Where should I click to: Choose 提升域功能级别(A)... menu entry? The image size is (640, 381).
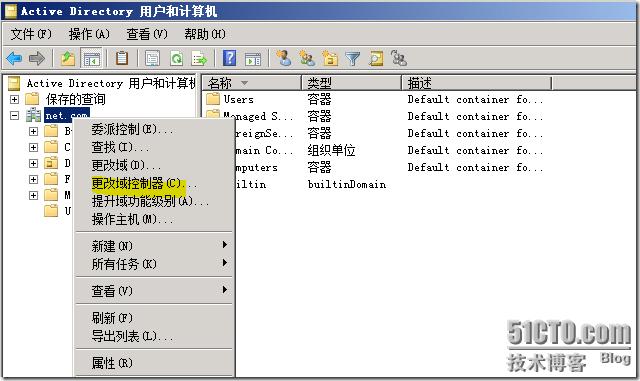pyautogui.click(x=154, y=201)
